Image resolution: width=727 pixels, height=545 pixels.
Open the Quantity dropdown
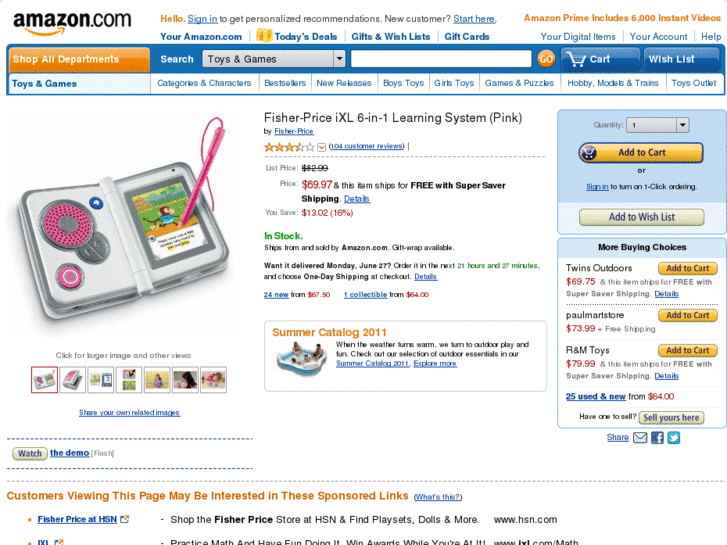coord(657,125)
